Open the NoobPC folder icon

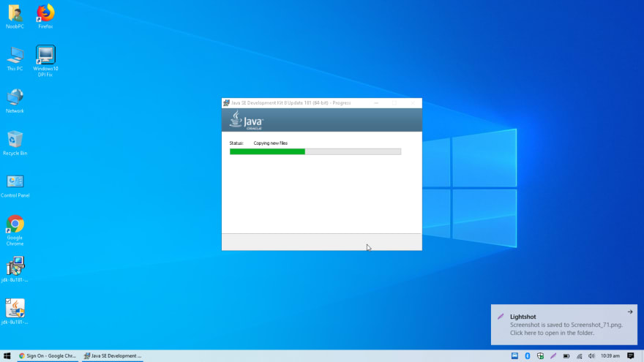(x=15, y=16)
